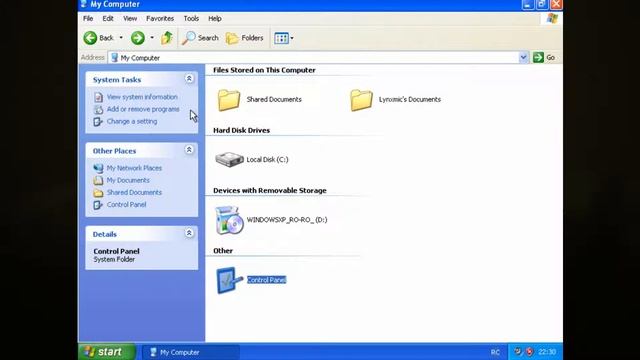Open Control Panel link in Other Places
The width and height of the screenshot is (640, 360).
point(127,204)
